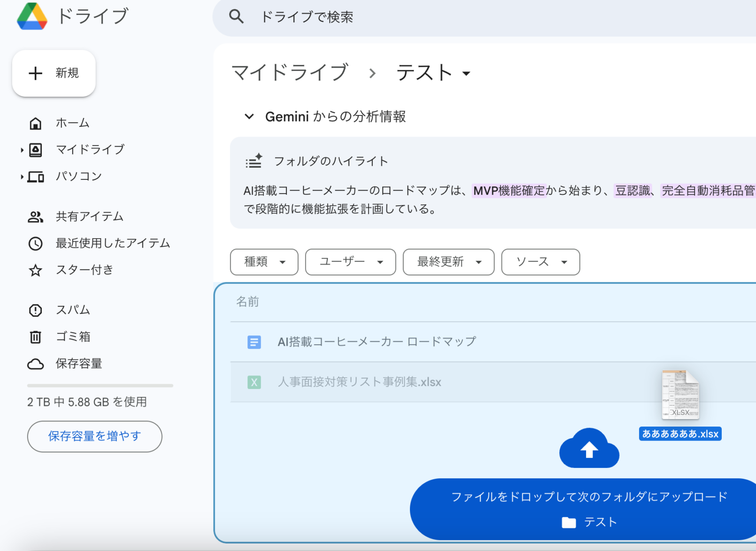This screenshot has height=551, width=756.
Task: Open the ゴミ箱 trash icon
Action: coord(36,336)
